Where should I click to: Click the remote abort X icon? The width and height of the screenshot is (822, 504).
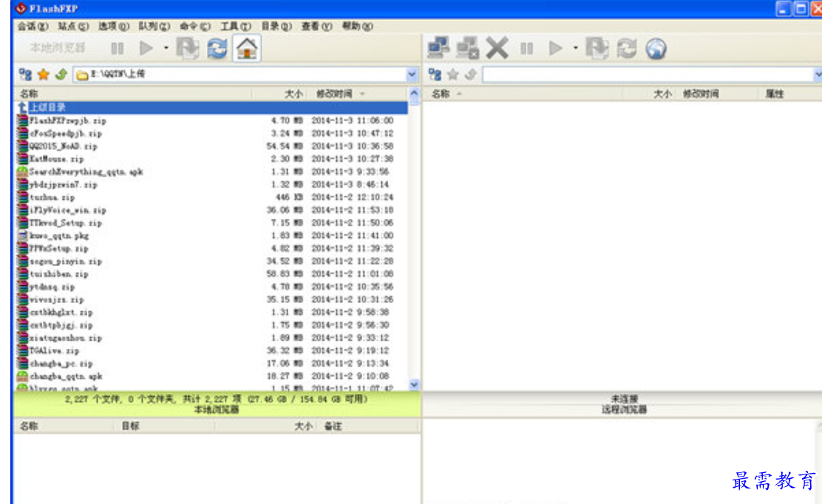tap(497, 48)
